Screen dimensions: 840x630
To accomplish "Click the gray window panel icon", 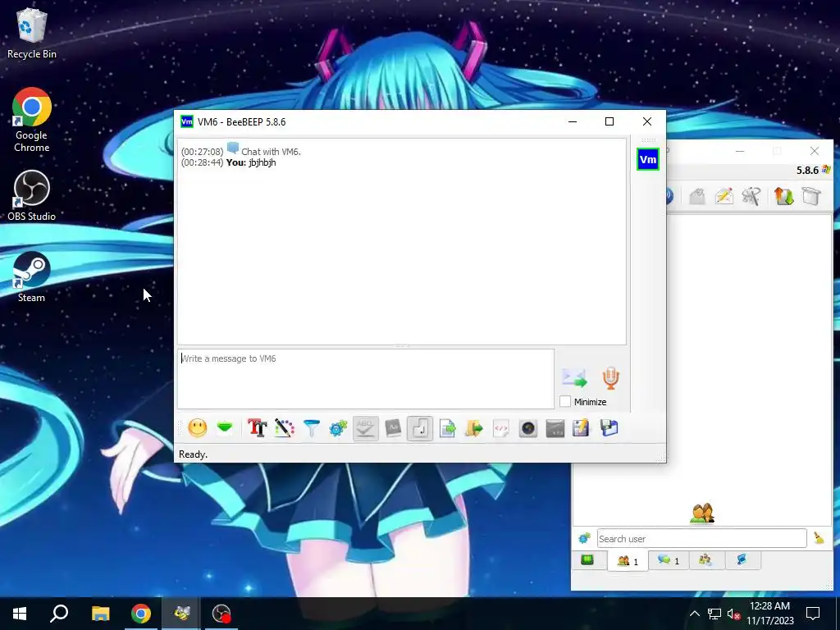I will coord(555,428).
